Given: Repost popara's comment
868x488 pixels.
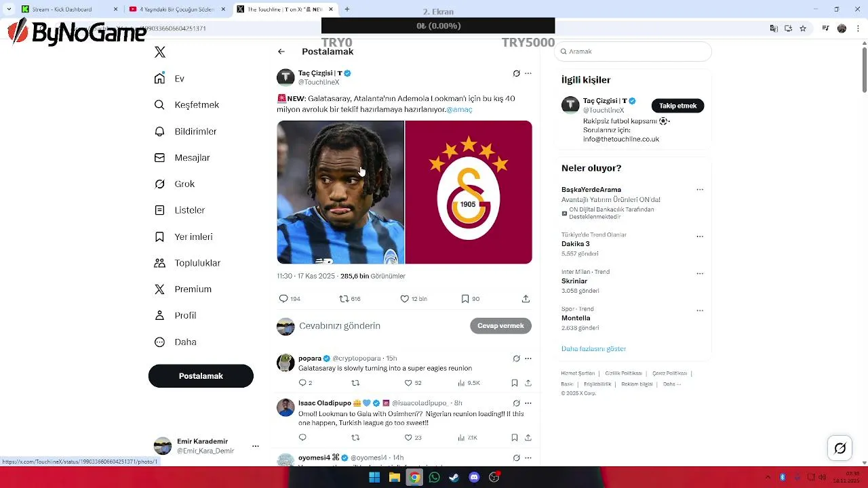Looking at the screenshot, I should pos(355,384).
